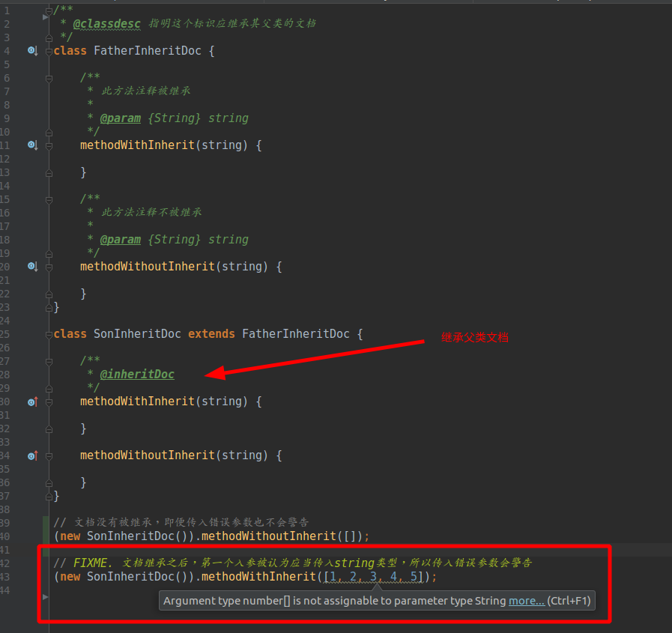Fold the methodWithoutInherit body on line 20
The height and width of the screenshot is (633, 672).
49,267
